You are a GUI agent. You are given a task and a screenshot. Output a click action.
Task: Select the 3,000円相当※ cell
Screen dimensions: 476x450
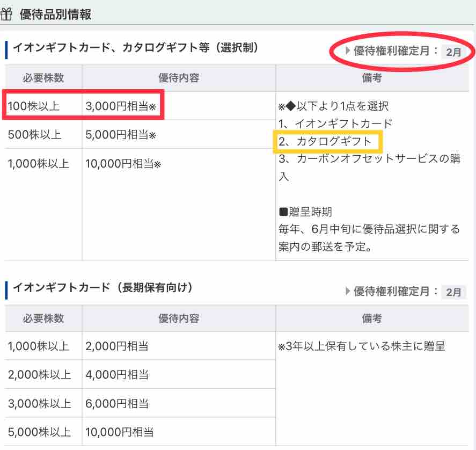(x=179, y=106)
